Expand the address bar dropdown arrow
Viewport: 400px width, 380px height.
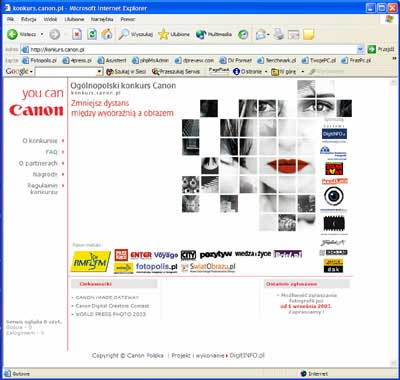360,50
